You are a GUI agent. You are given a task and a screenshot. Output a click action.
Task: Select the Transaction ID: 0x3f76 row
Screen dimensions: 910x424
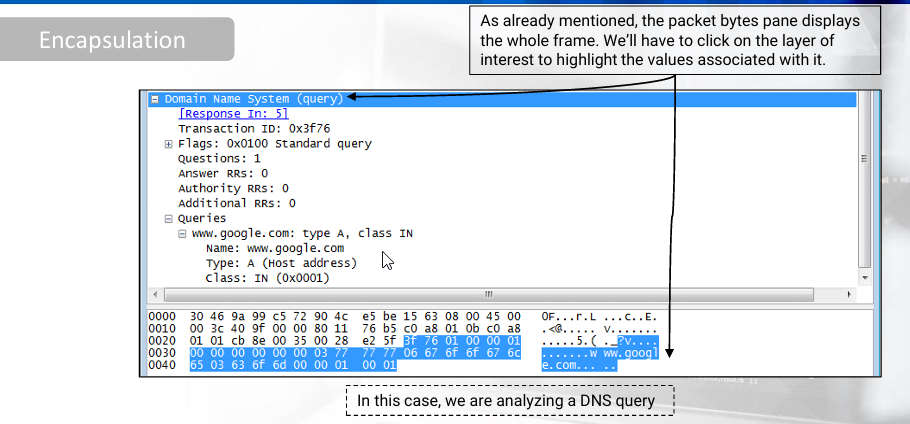254,129
